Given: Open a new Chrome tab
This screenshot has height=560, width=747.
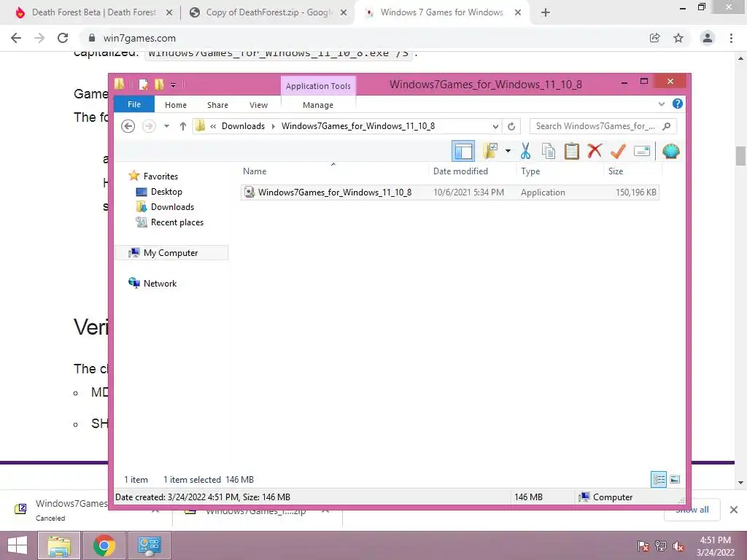Looking at the screenshot, I should 546,13.
